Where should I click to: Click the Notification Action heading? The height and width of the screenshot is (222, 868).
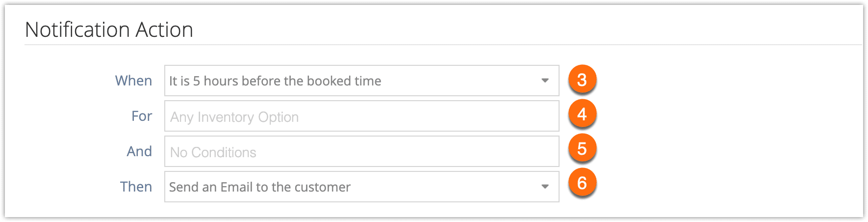point(109,29)
